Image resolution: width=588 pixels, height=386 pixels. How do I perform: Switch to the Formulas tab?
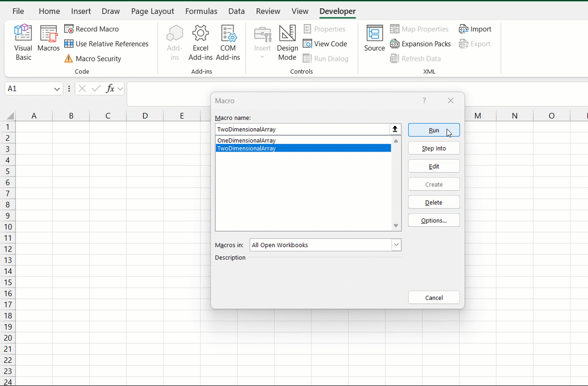[201, 11]
